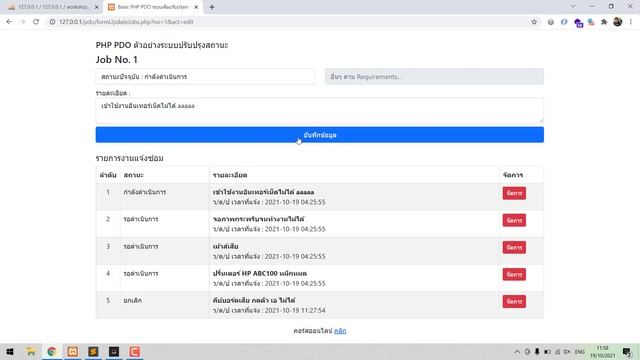Viewport: 640px width, 360px height.
Task: Click red manage button for job 5
Action: pos(514,302)
